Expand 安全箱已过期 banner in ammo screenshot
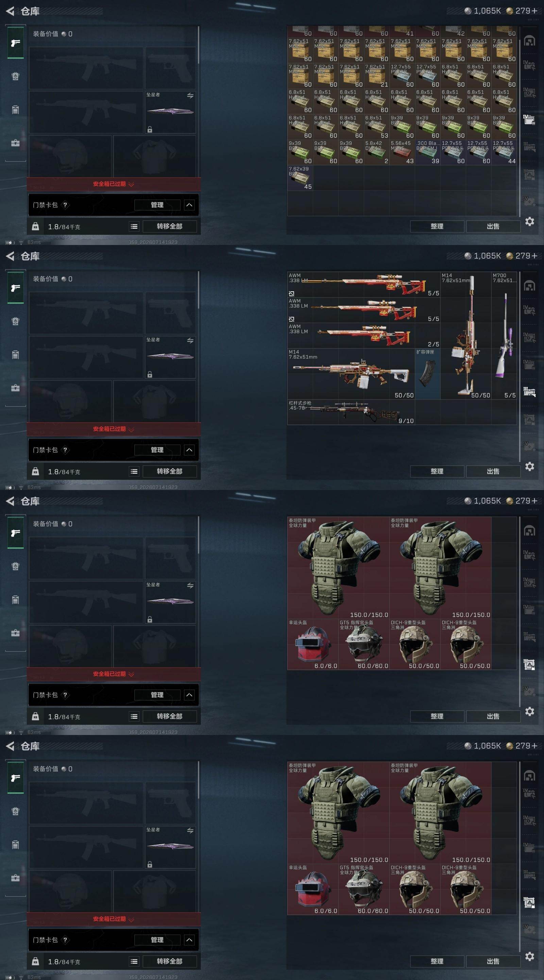This screenshot has height=980, width=544. pyautogui.click(x=113, y=184)
